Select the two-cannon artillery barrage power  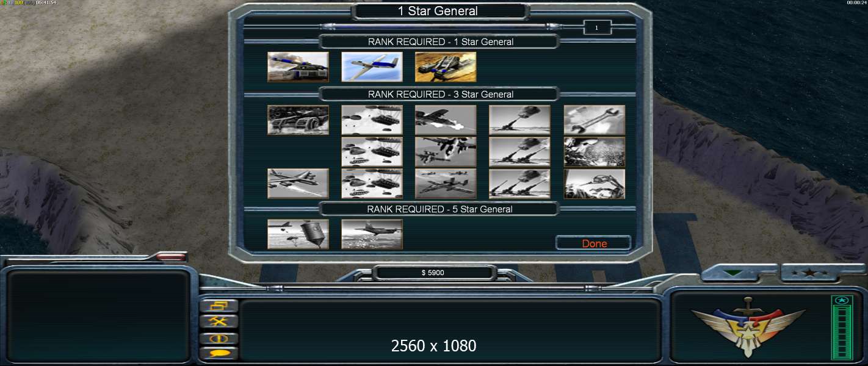tap(519, 152)
